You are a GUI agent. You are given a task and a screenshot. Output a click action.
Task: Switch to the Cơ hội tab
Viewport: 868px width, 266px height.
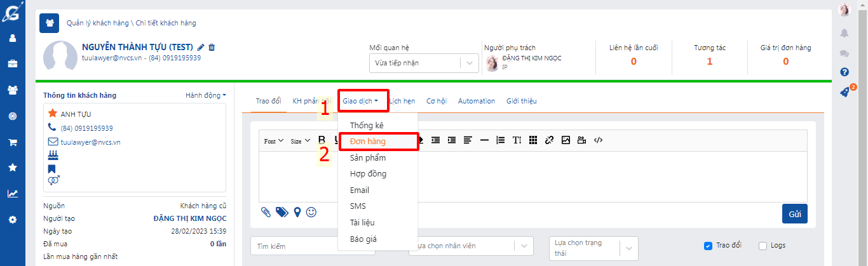coord(437,101)
